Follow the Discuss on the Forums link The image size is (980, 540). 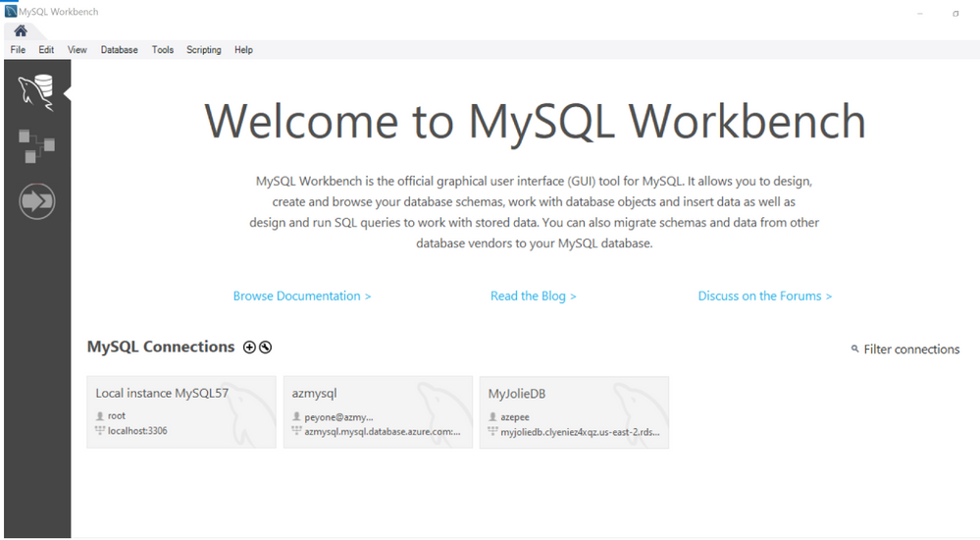pos(765,296)
